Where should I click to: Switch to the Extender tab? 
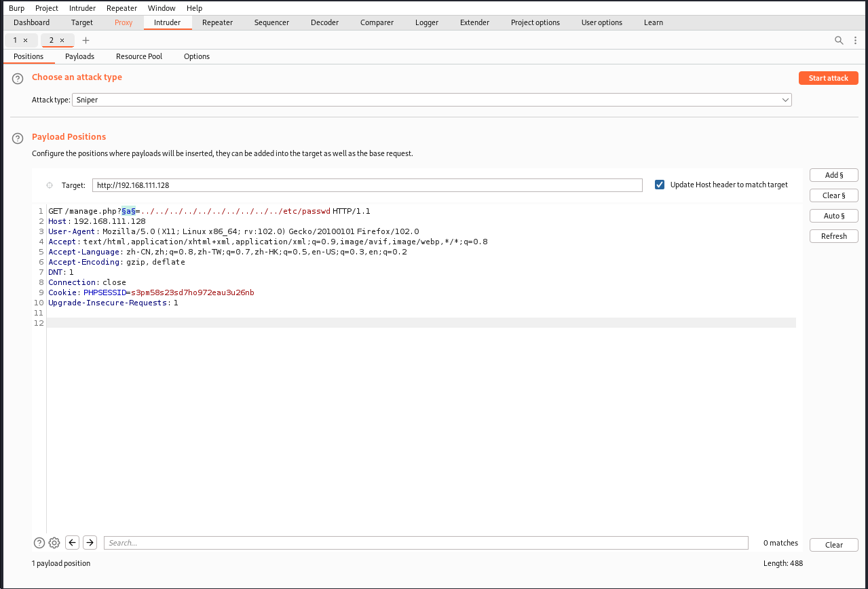click(x=474, y=22)
